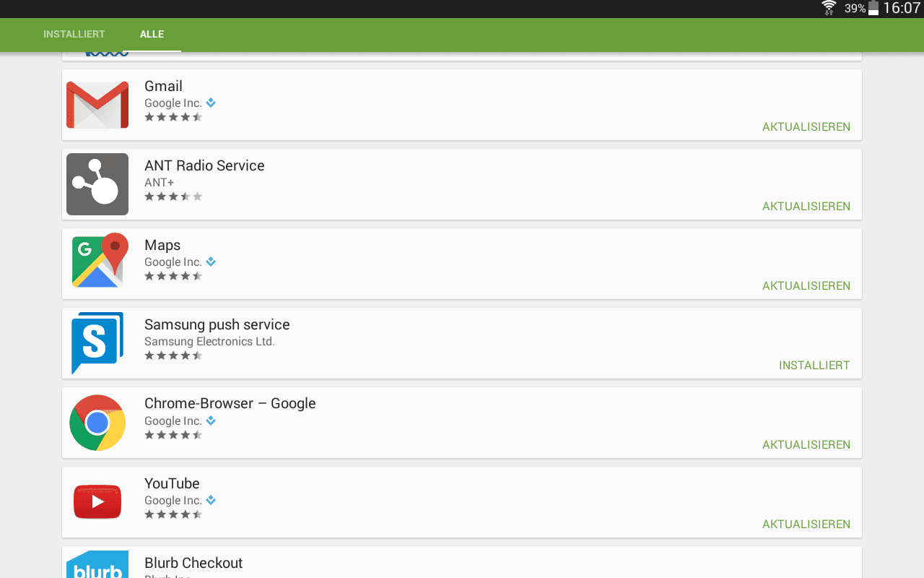Switch to the INSTALLIERT tab
Viewport: 924px width, 578px height.
74,34
